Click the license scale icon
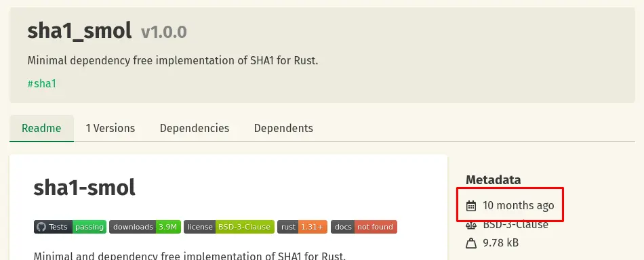Image resolution: width=644 pixels, height=260 pixels. [x=471, y=225]
